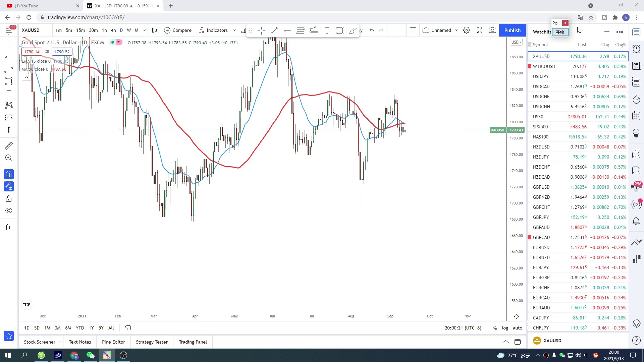The image size is (644, 362).
Task: Toggle log scale
Action: [x=505, y=328]
